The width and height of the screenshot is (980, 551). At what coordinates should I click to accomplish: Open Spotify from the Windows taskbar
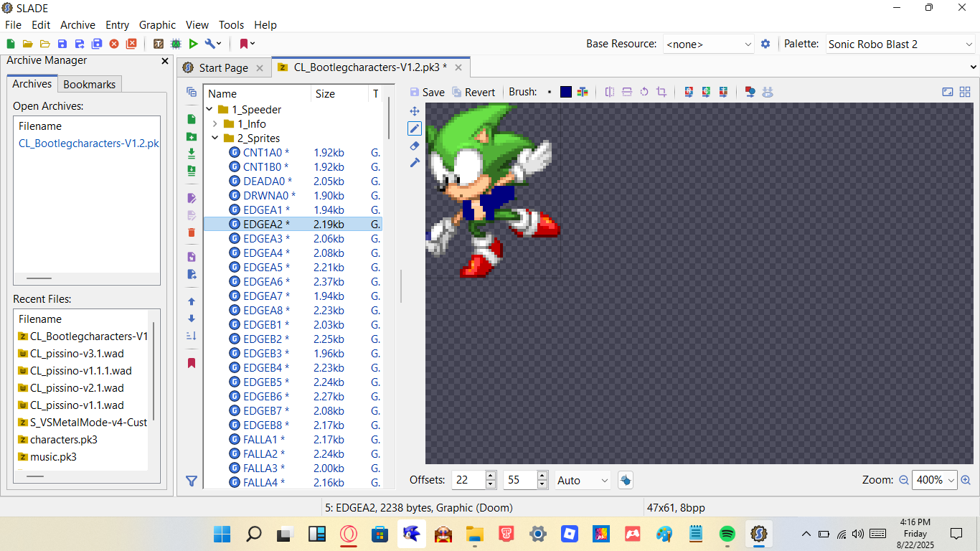(727, 534)
